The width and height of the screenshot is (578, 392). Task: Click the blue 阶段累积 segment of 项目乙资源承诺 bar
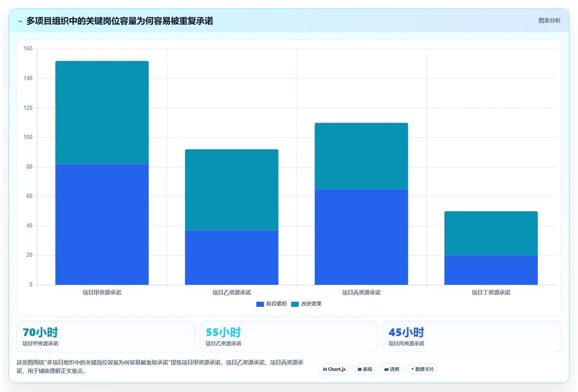pyautogui.click(x=232, y=258)
